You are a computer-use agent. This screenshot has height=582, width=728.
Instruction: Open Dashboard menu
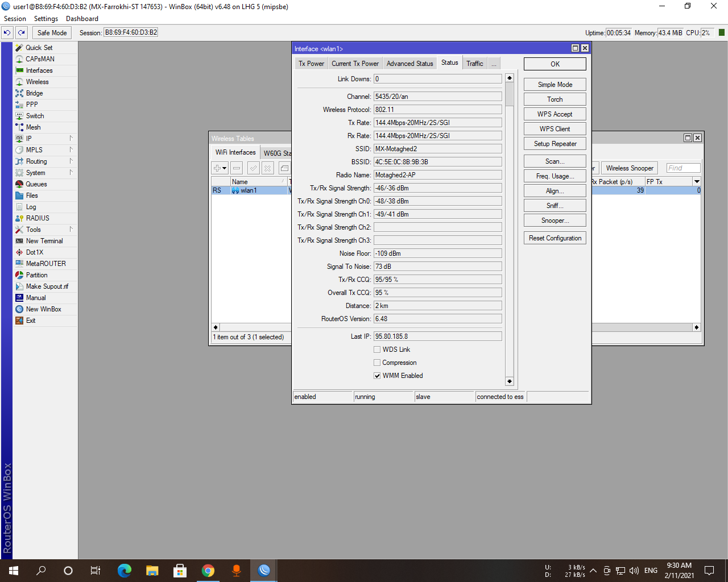point(82,19)
